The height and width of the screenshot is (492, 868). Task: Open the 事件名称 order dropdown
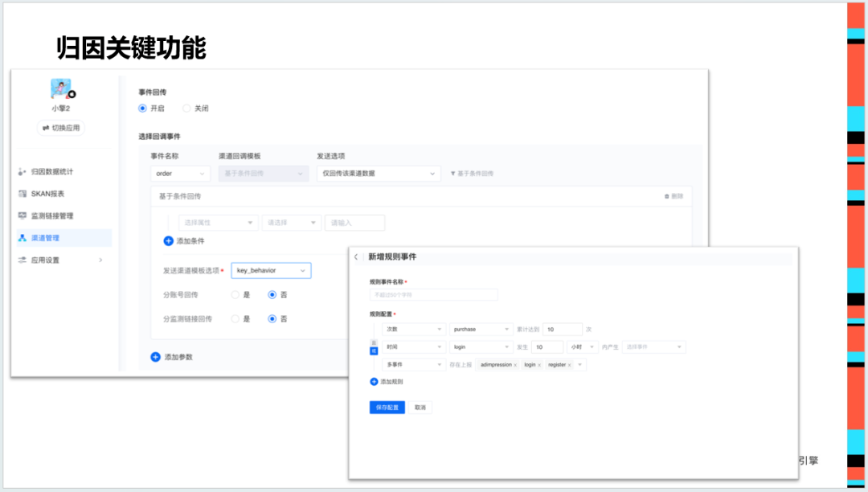point(179,173)
